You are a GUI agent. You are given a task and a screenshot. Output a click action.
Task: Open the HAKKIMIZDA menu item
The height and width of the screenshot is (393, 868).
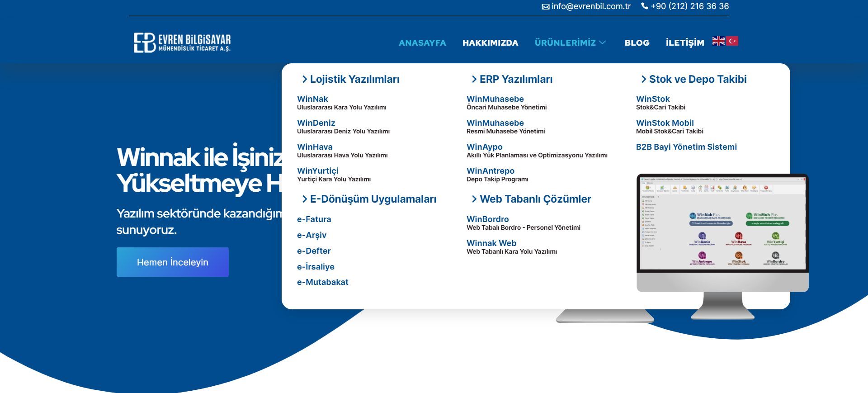coord(490,43)
